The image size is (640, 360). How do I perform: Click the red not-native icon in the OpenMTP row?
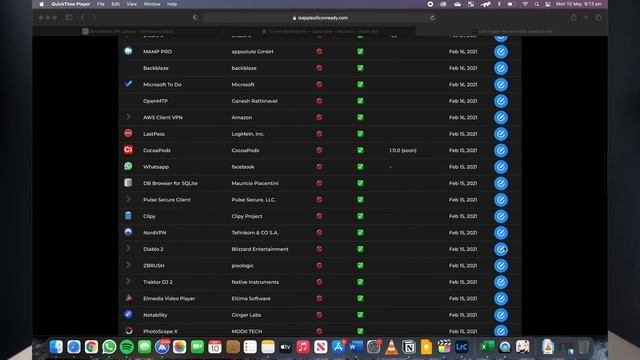click(319, 101)
